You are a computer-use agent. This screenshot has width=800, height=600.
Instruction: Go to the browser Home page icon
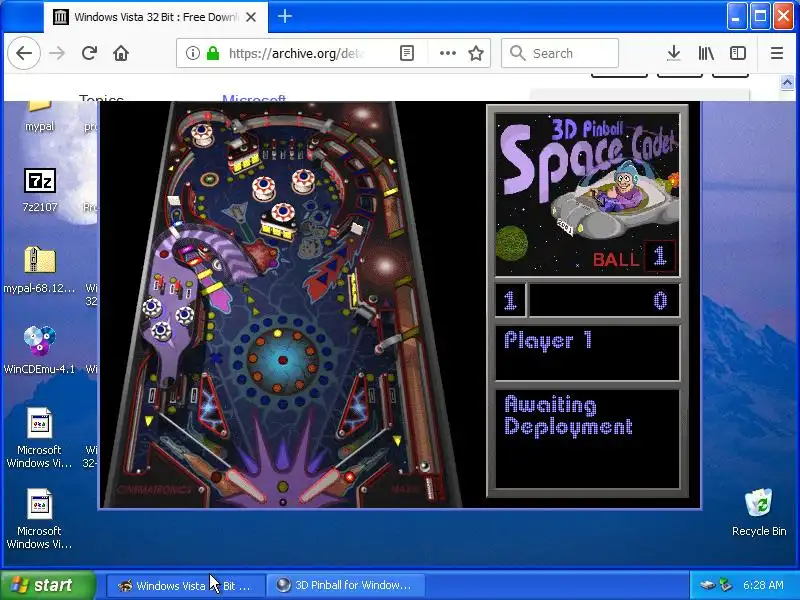121,53
